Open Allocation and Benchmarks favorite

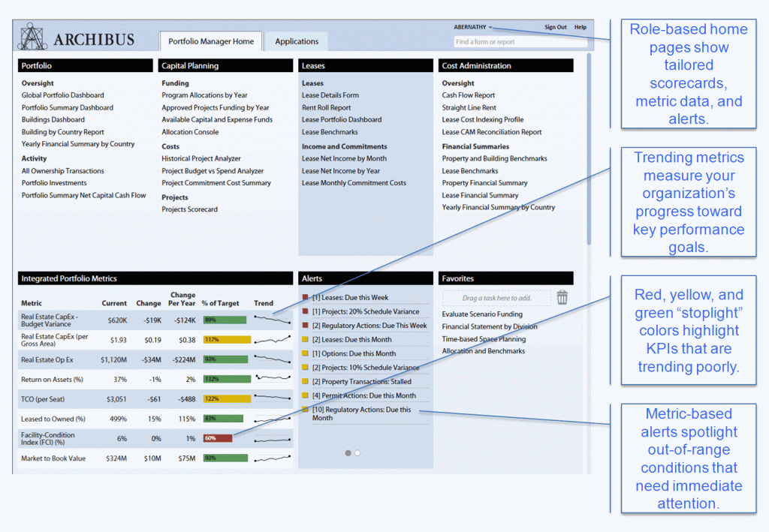[x=483, y=350]
